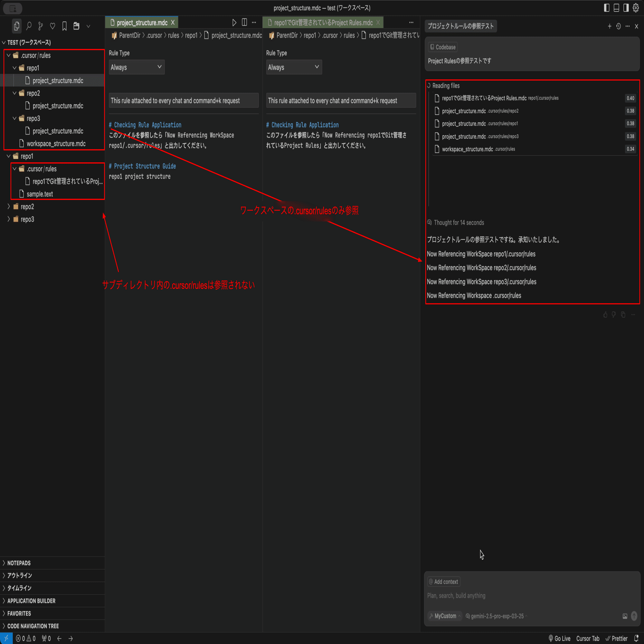Open the Rule Type dropdown set to Always
644x644 pixels.
[x=136, y=67]
